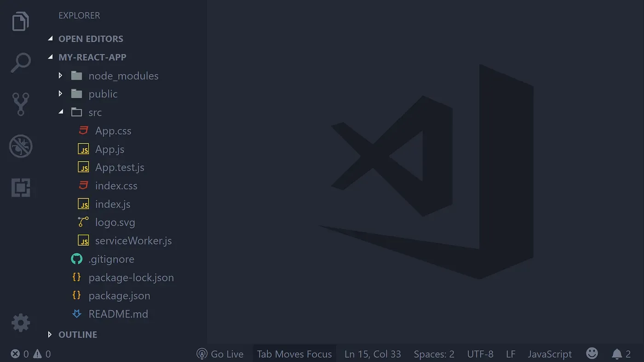Image resolution: width=644 pixels, height=362 pixels.
Task: Click the OPEN EDITORS section header
Action: coord(91,39)
